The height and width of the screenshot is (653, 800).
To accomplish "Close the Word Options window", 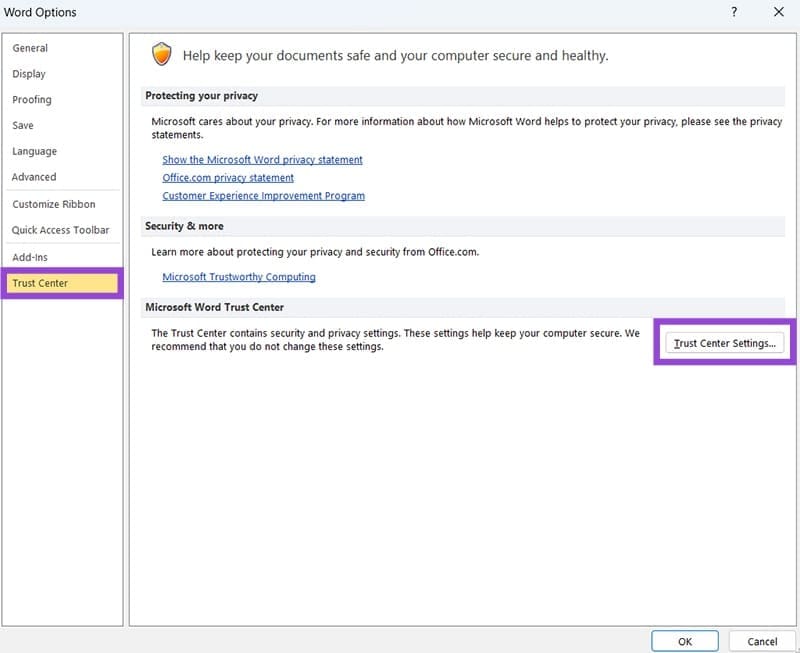I will coord(779,12).
